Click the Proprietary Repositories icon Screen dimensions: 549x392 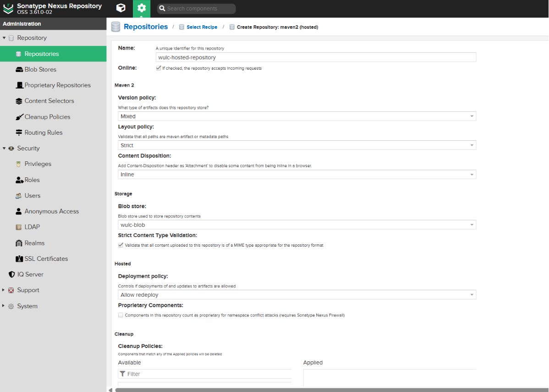[x=19, y=85]
